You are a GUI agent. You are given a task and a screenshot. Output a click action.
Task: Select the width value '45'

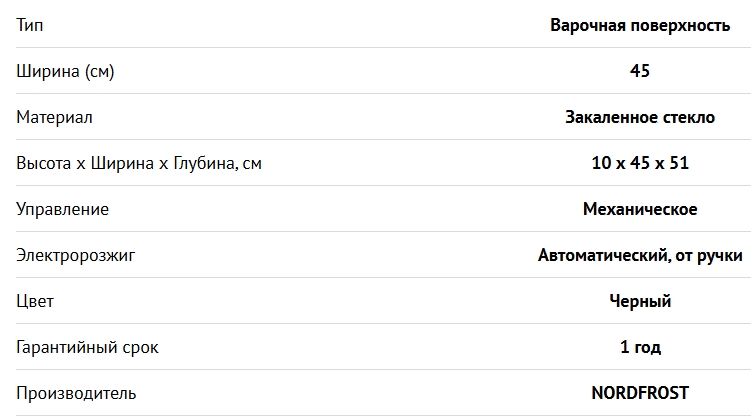(x=640, y=71)
